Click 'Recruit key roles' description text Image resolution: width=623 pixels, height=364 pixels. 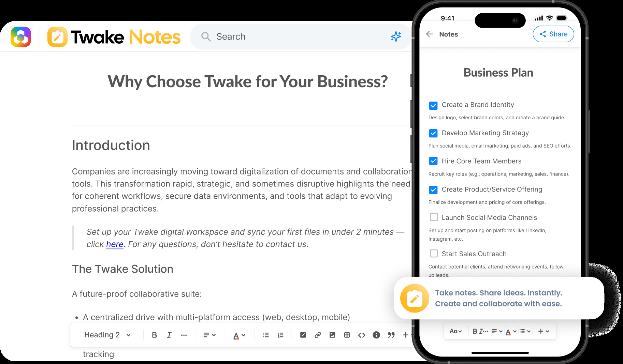(x=499, y=174)
